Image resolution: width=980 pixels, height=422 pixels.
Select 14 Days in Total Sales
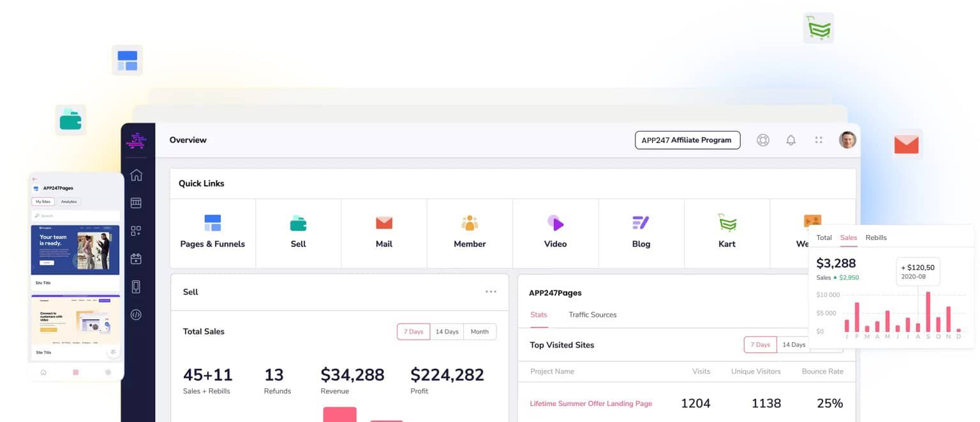click(447, 332)
